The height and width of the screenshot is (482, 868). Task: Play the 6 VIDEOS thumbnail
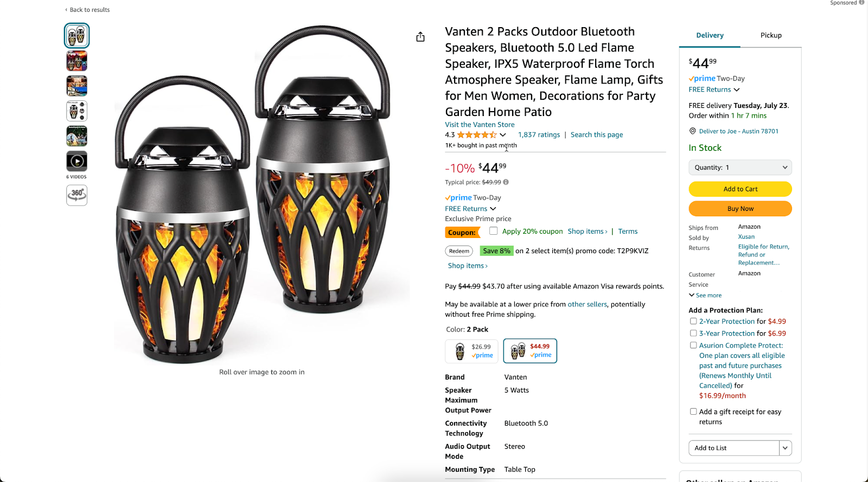(x=76, y=160)
